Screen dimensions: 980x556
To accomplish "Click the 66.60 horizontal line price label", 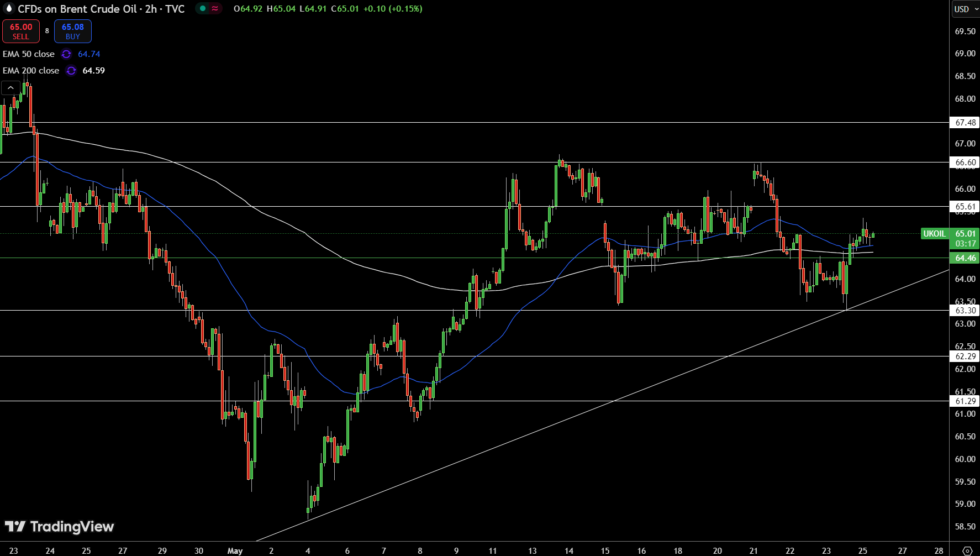I will (x=965, y=162).
